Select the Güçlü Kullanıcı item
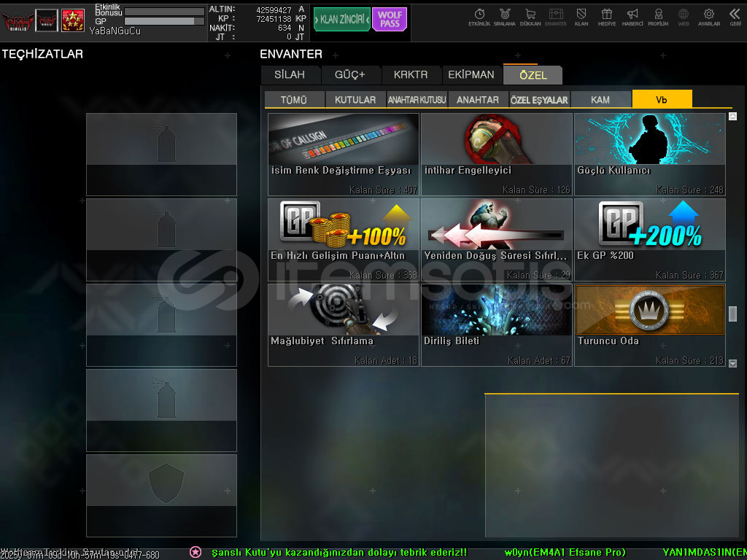 coord(650,155)
